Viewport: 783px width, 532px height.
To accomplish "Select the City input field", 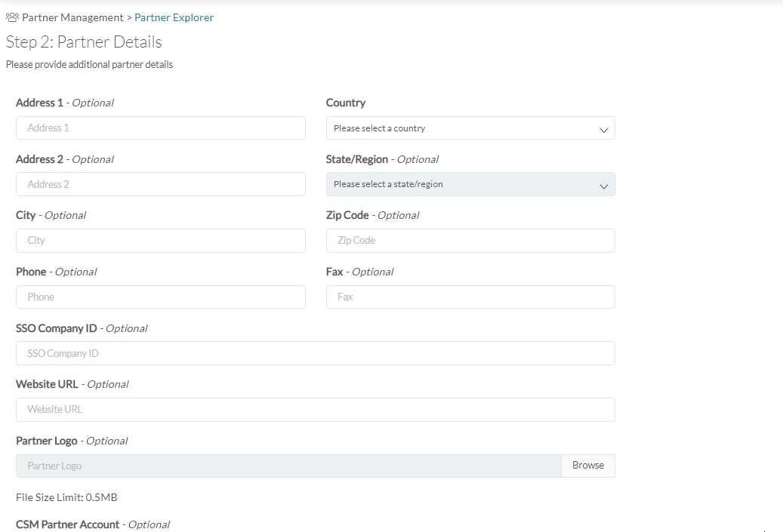I will tap(160, 240).
